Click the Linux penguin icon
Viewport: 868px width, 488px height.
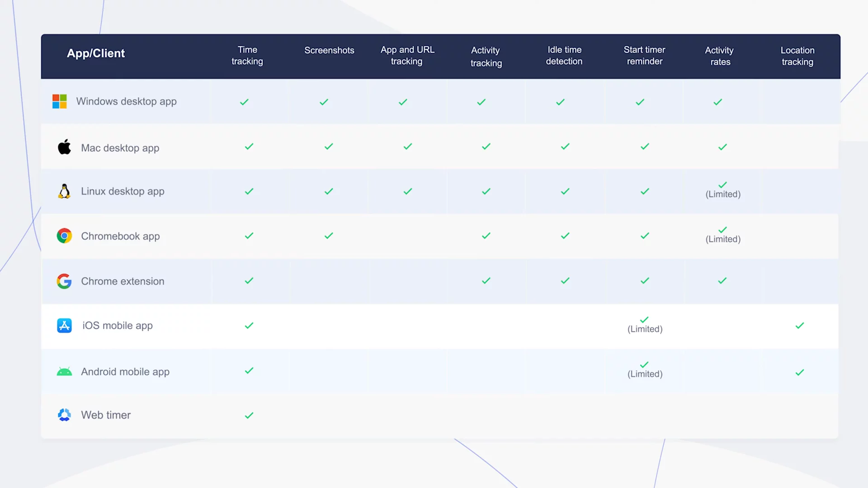point(64,192)
